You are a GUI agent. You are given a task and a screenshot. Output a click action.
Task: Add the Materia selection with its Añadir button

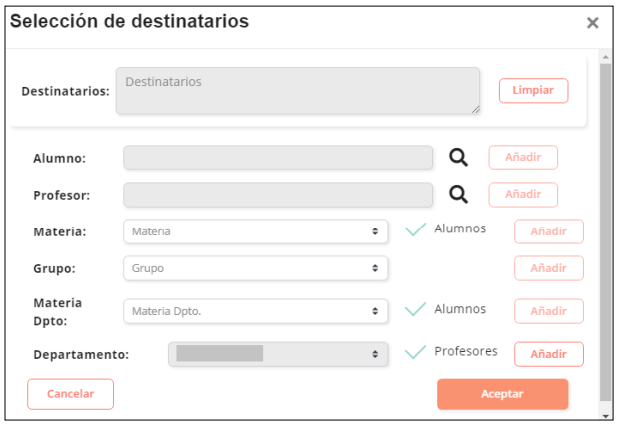pyautogui.click(x=549, y=231)
